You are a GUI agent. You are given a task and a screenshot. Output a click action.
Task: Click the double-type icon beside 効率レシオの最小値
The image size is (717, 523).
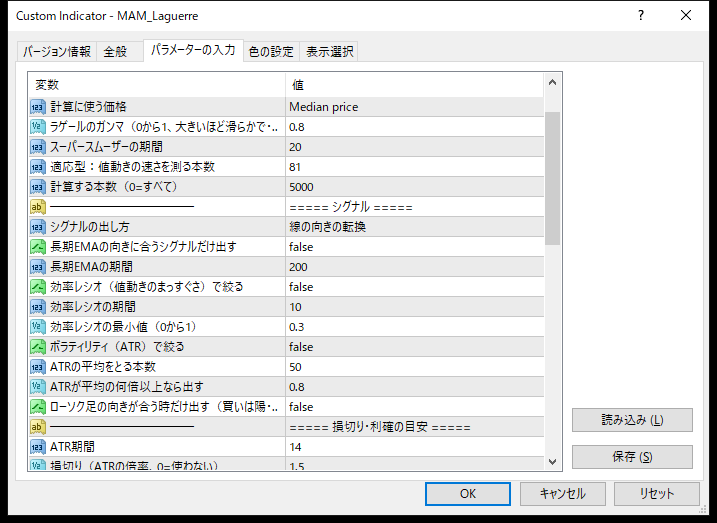click(38, 327)
